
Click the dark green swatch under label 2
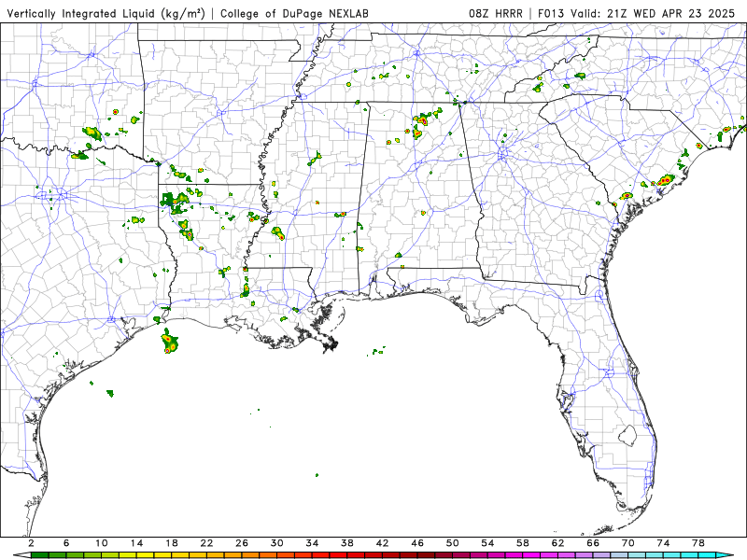pyautogui.click(x=39, y=555)
